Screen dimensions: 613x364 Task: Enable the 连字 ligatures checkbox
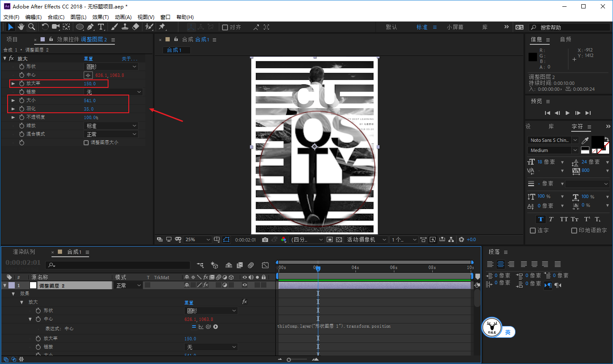pos(533,231)
